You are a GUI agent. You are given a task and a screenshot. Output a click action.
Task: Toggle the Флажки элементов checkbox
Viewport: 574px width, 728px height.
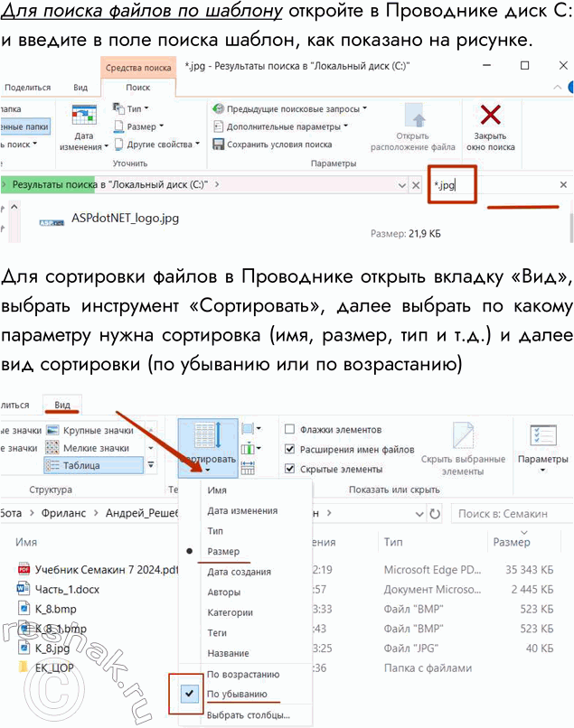pos(289,429)
